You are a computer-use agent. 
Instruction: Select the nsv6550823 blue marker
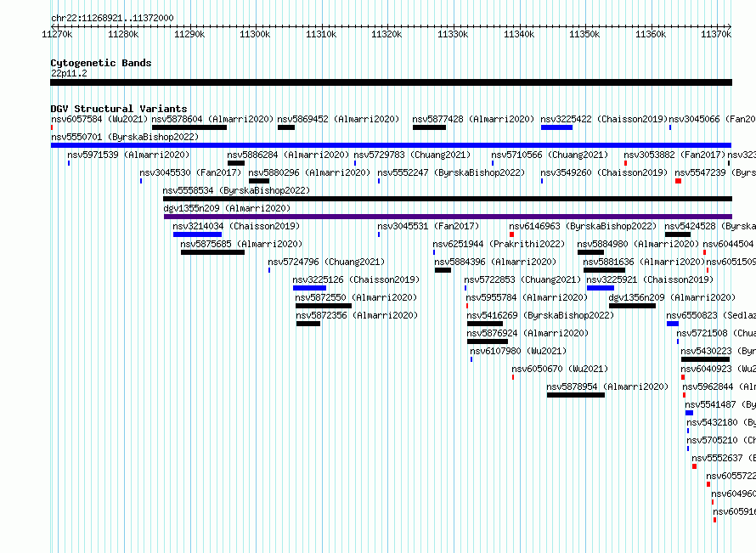673,324
